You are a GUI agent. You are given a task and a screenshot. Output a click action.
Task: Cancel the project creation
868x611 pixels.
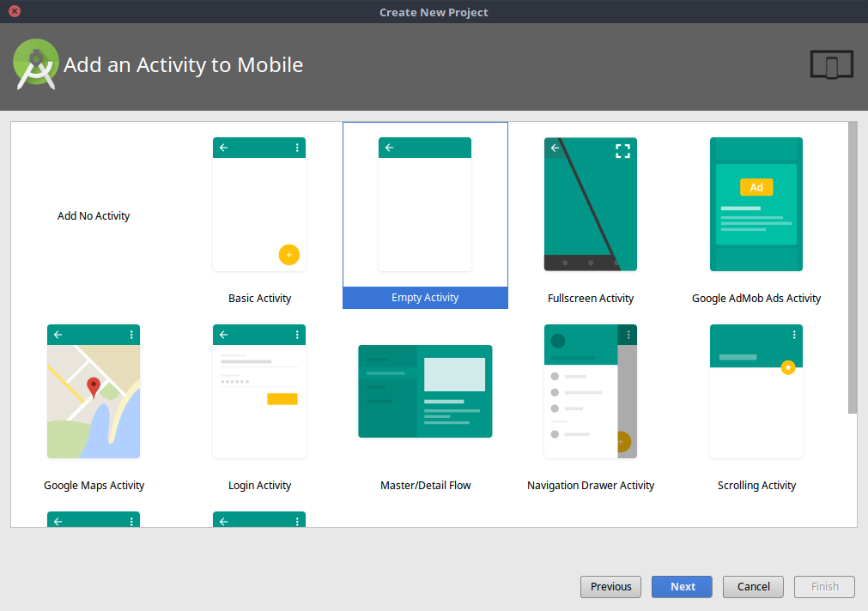point(753,587)
